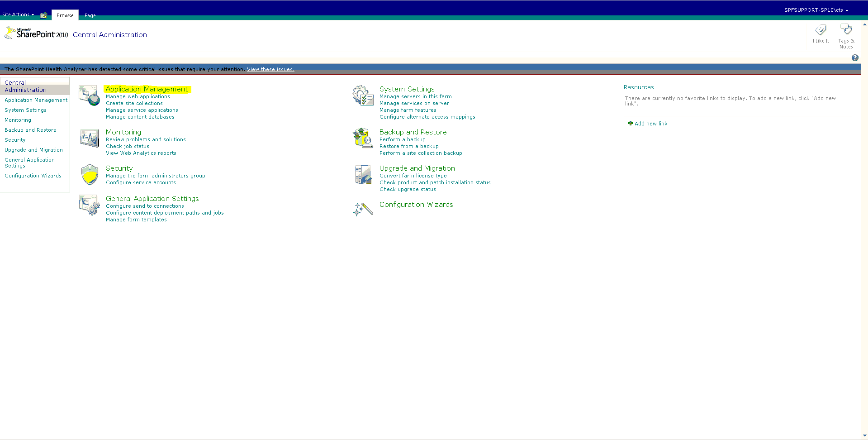Expand the SPFSUPPORT-SP10\cts user menu
868x440 pixels.
pos(816,10)
